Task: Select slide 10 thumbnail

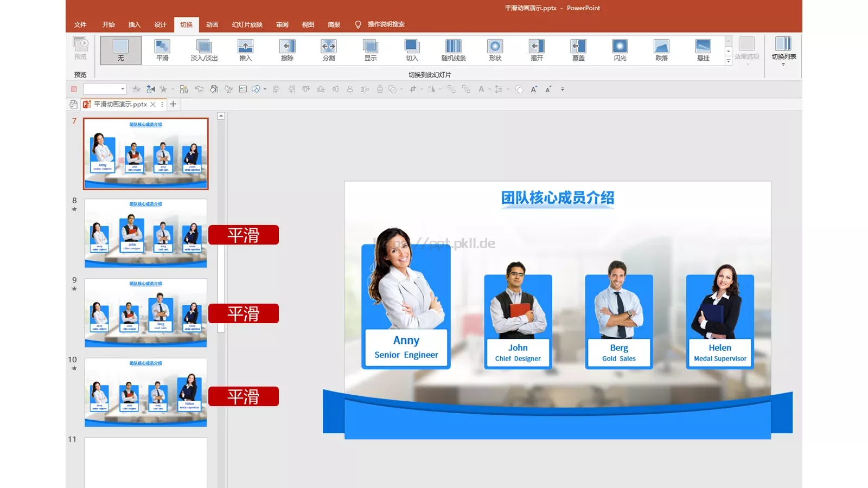Action: point(145,393)
